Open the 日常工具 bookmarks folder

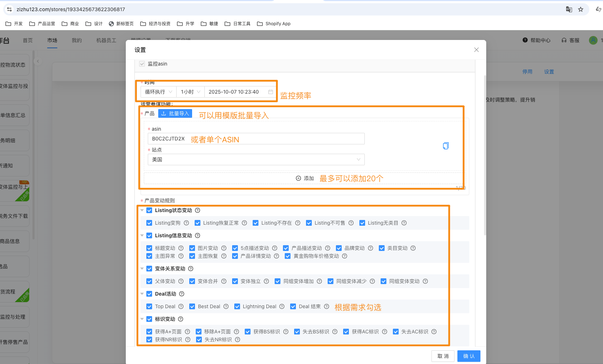238,24
